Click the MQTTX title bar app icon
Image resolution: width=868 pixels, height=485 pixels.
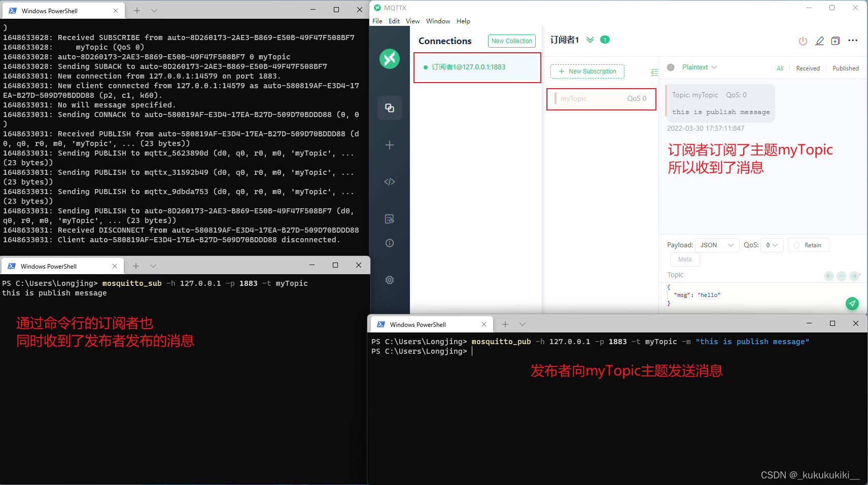coord(377,8)
